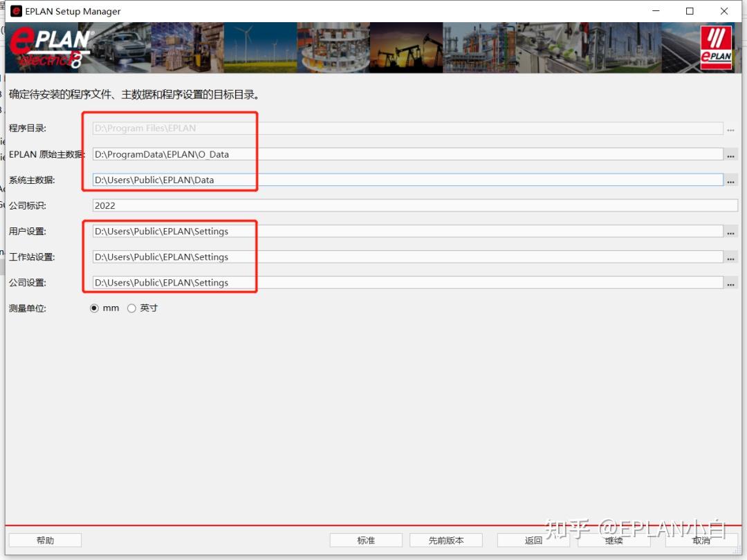Select the 英寸 measurement unit
The width and height of the screenshot is (747, 560).
click(131, 308)
